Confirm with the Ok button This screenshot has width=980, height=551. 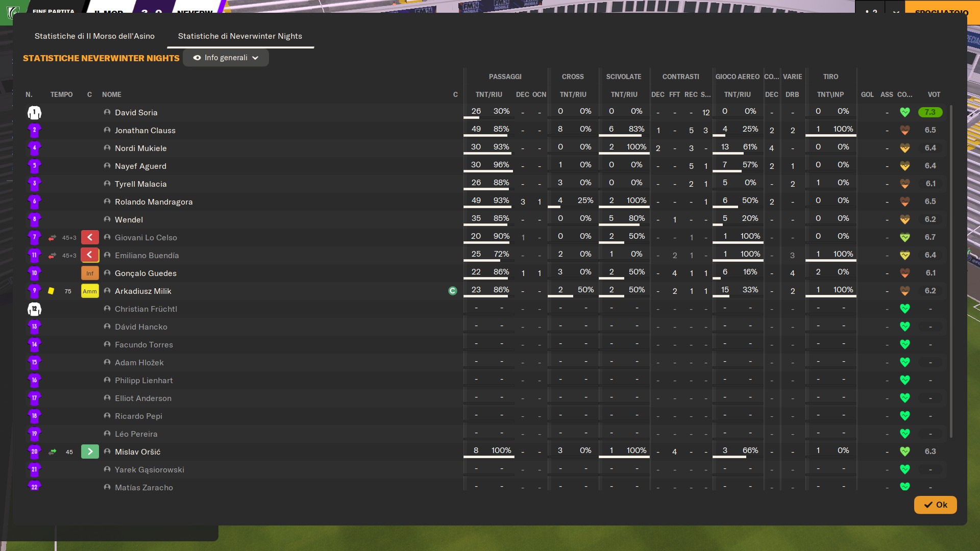[x=935, y=505]
